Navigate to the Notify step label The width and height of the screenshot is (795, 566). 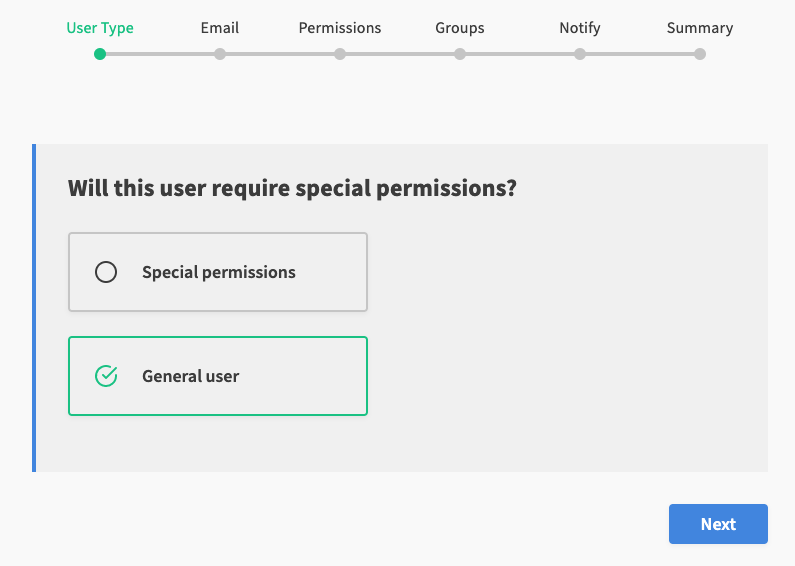point(580,28)
